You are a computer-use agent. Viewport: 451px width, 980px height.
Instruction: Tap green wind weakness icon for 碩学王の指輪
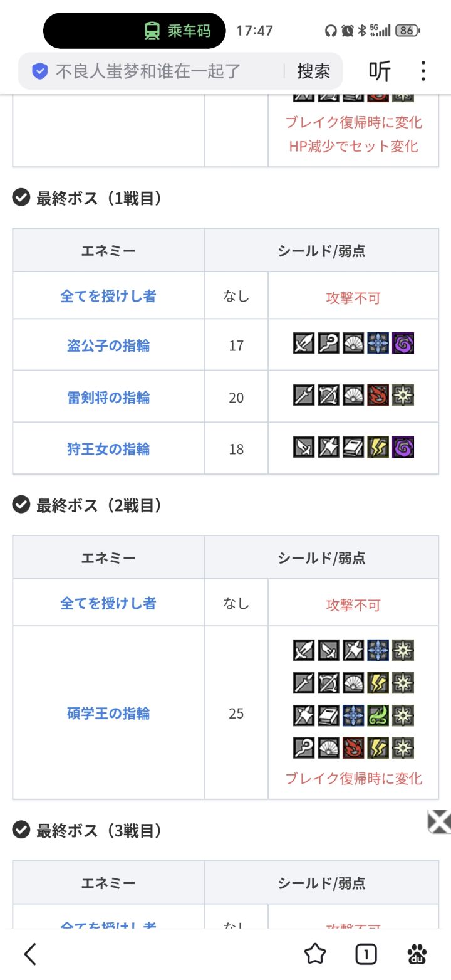[378, 715]
